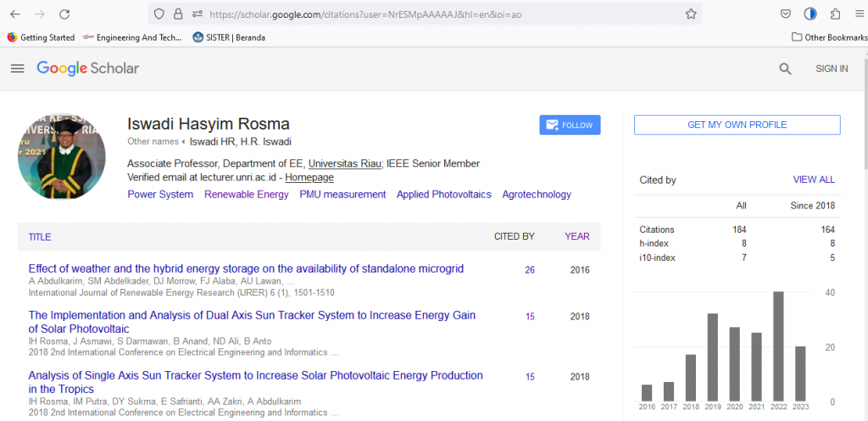Open the SISTER | Beranda bookmark
The image size is (868, 421).
pos(229,37)
